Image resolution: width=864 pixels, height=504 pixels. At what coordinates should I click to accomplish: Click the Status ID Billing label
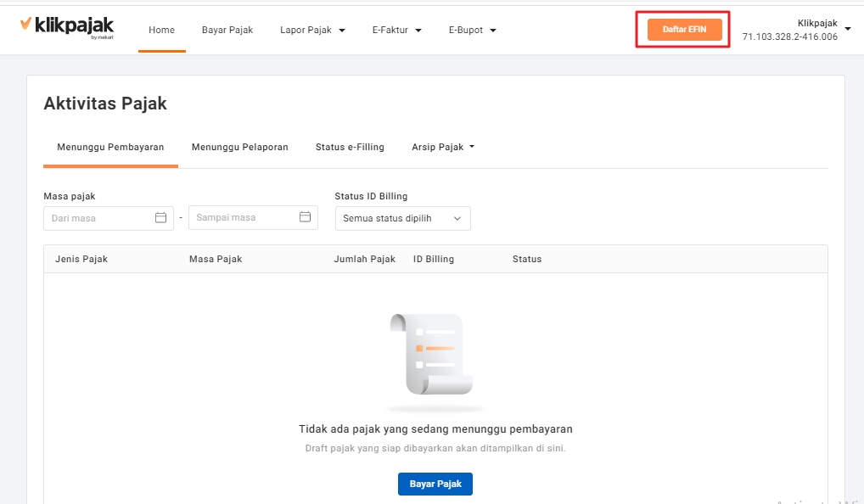point(371,196)
